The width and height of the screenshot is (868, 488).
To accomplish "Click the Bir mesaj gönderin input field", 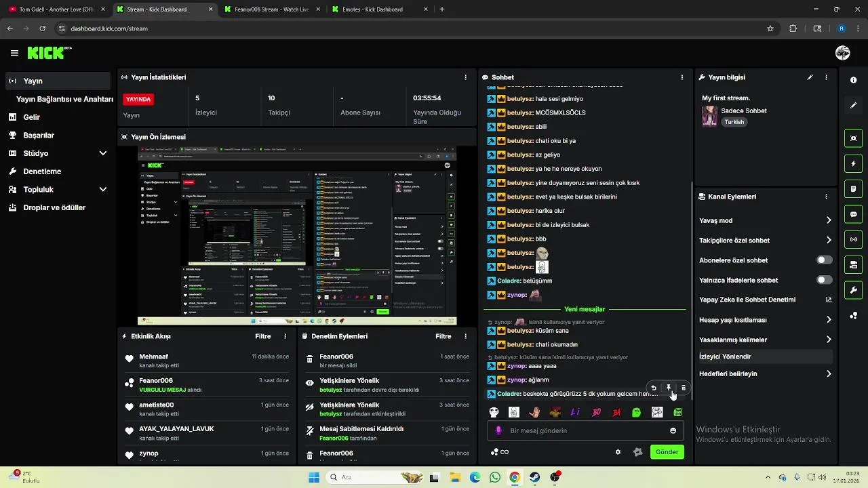I will click(x=585, y=430).
